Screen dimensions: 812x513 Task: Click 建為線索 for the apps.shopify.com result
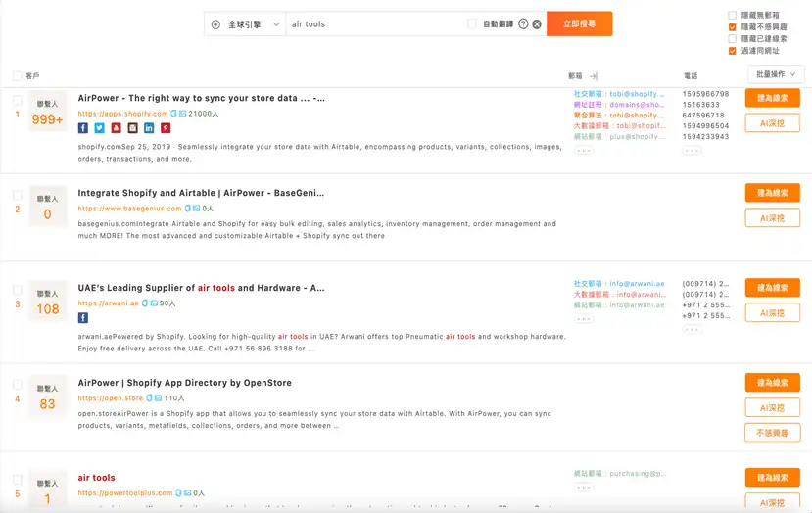coord(772,98)
